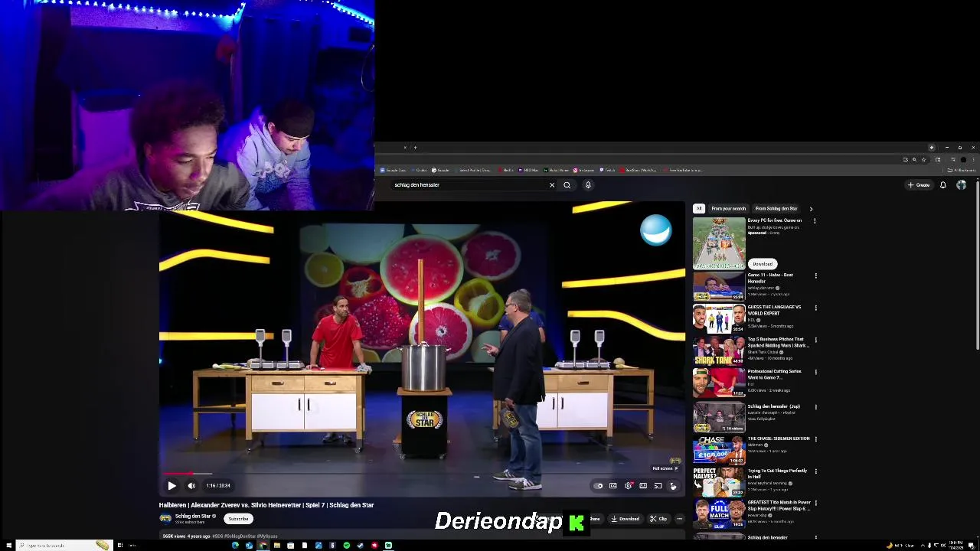Start voice search with the microphone icon
The height and width of the screenshot is (551, 980).
(x=588, y=184)
